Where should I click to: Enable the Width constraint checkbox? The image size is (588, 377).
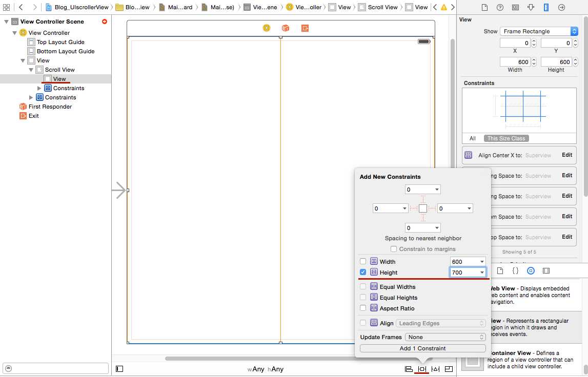363,261
